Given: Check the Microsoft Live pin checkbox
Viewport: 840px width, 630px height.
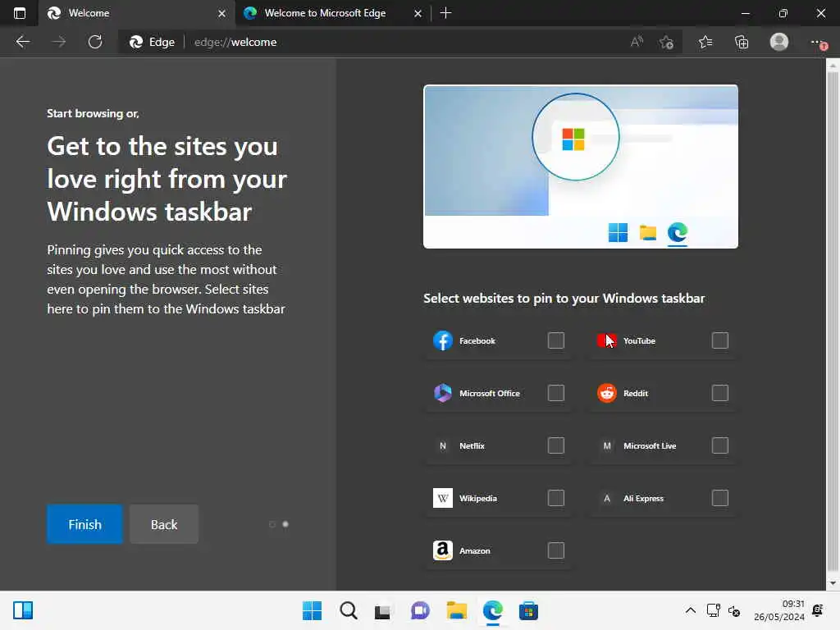Looking at the screenshot, I should point(720,445).
